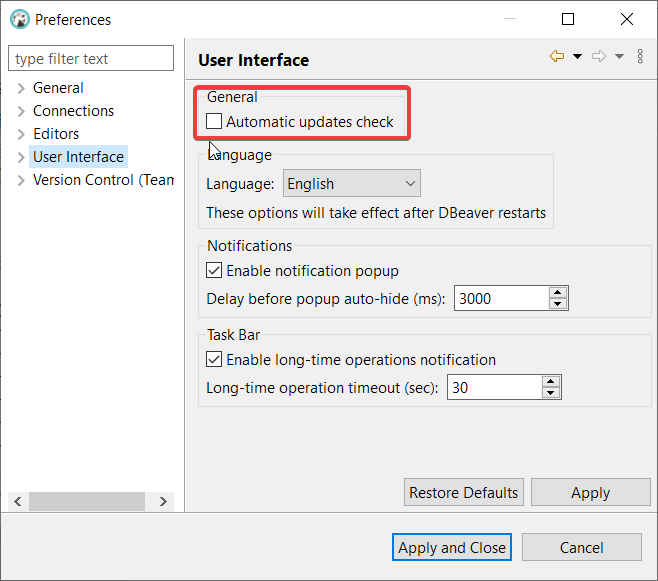Click the Apply button
This screenshot has height=581, width=658.
[x=590, y=492]
